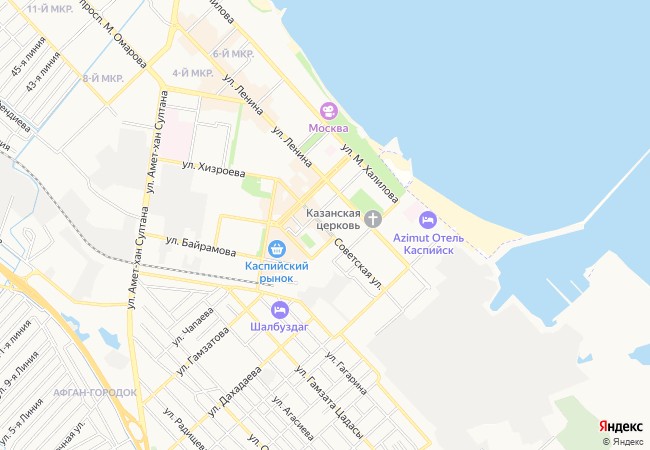Select the Шалбуздаг hotel bed icon
The width and height of the screenshot is (650, 450).
[279, 310]
